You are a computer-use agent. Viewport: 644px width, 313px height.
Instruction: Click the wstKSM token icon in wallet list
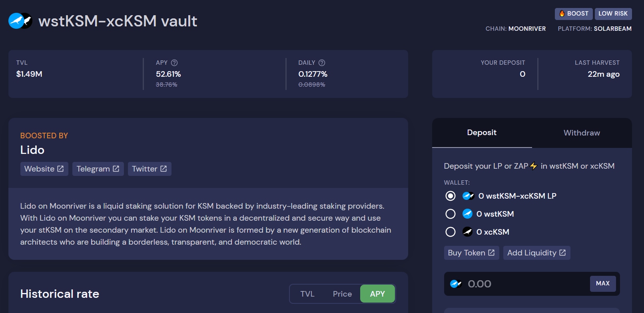[x=467, y=214]
